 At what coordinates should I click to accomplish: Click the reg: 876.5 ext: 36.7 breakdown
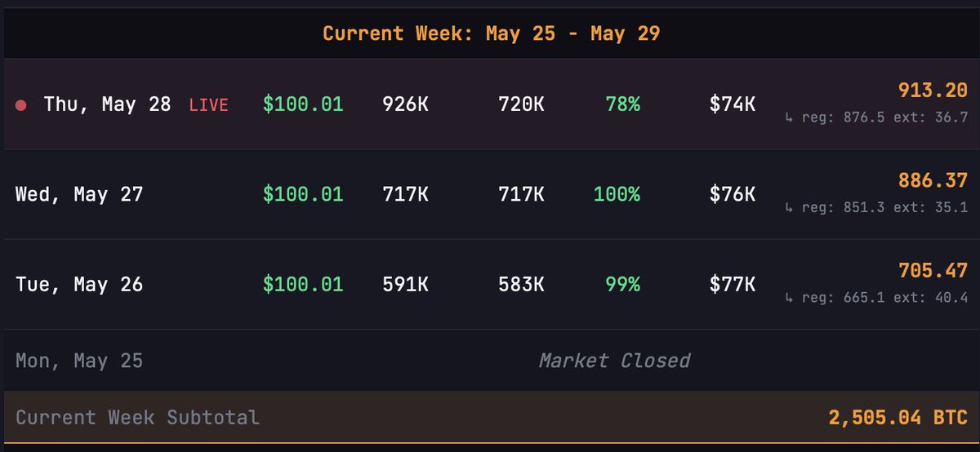pyautogui.click(x=876, y=117)
